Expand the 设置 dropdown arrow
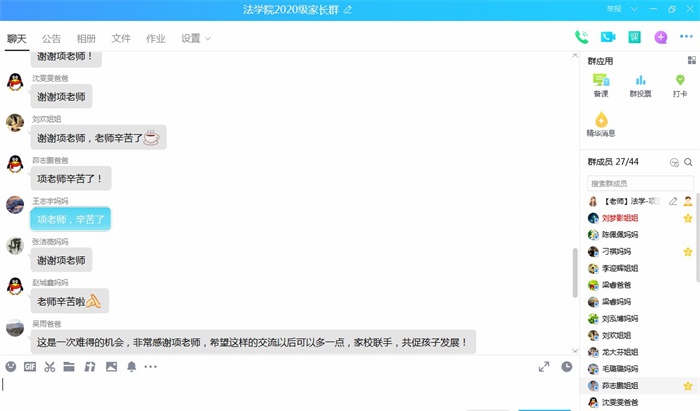 [x=208, y=39]
